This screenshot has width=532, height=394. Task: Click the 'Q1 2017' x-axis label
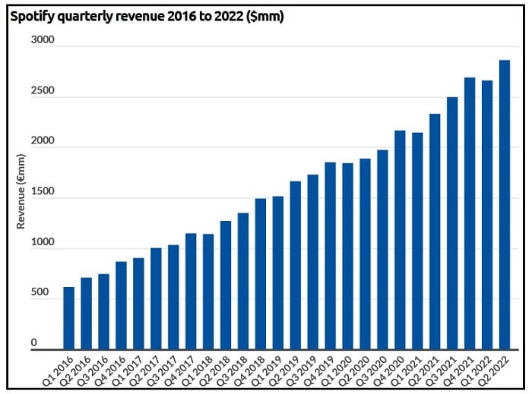click(128, 371)
